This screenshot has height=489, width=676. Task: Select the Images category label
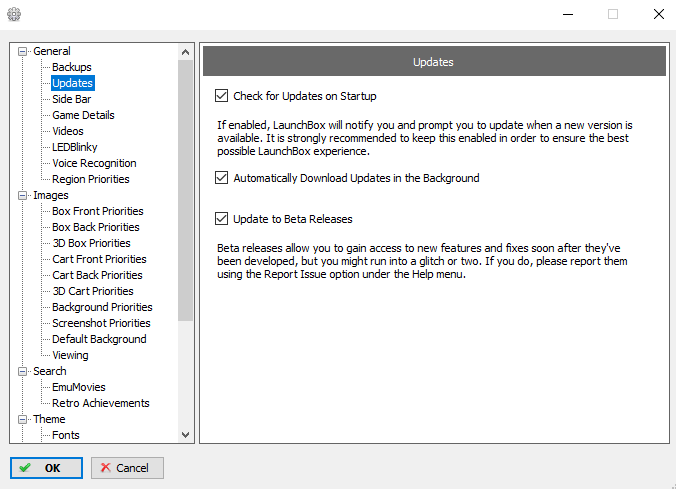coord(50,195)
